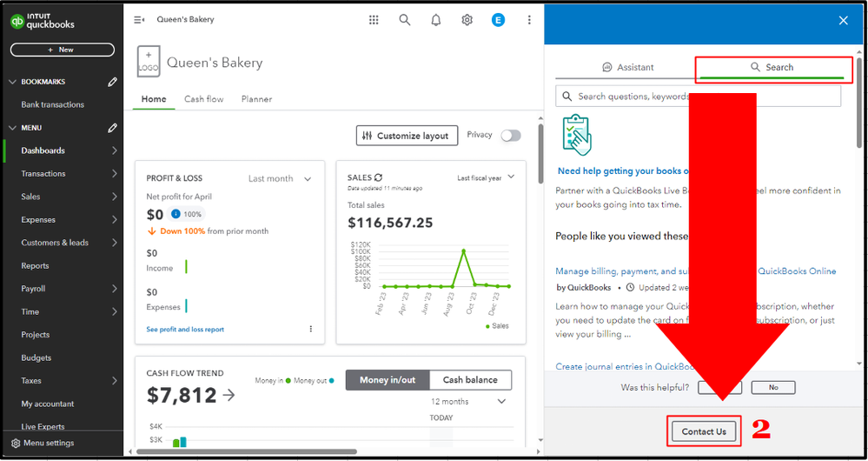Open Bank transactions bookmark
The height and width of the screenshot is (461, 868).
pos(53,104)
